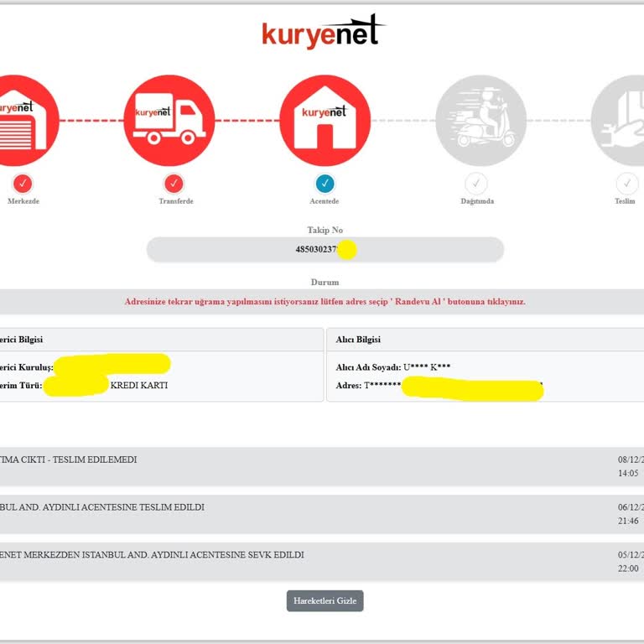Click the red checkmark above Merkezde
This screenshot has width=644, height=644.
point(23,184)
